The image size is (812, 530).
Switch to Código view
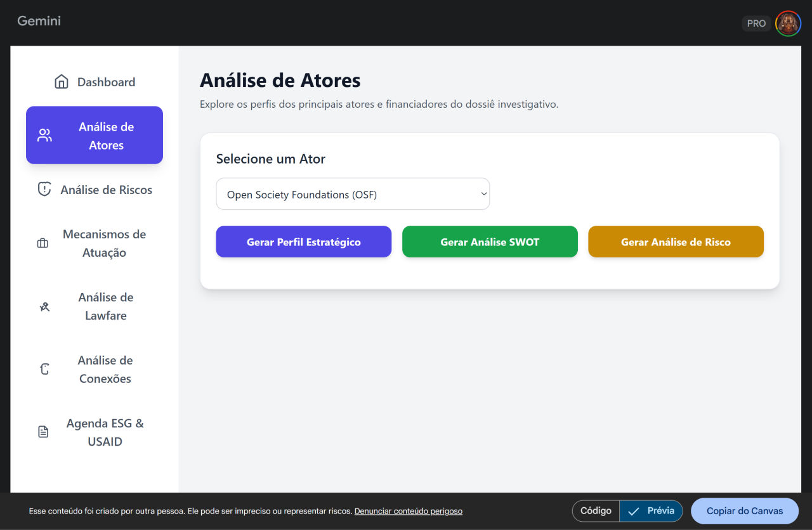click(x=596, y=511)
